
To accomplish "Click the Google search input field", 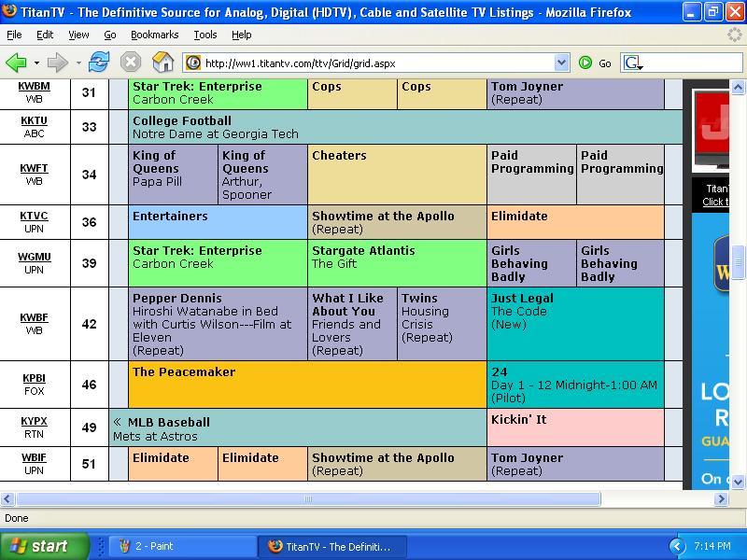I will [x=694, y=63].
